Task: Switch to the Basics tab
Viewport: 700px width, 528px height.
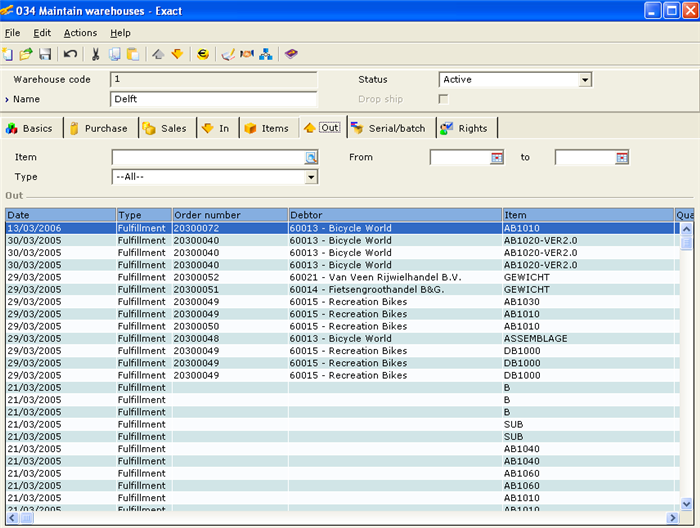Action: click(29, 129)
